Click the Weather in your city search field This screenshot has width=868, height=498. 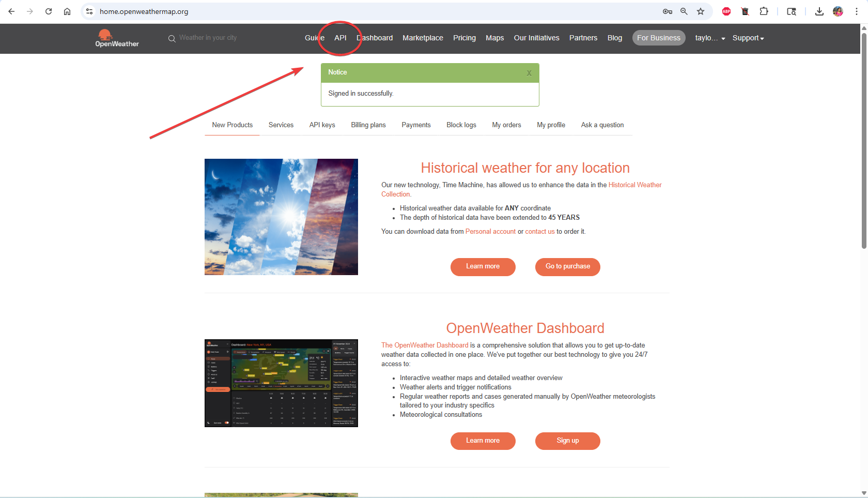click(208, 38)
